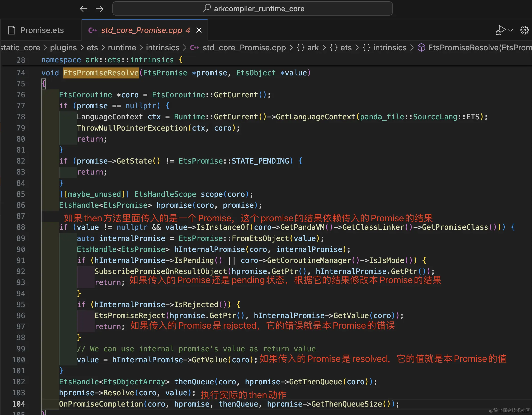Image resolution: width=532 pixels, height=415 pixels.
Task: Click the C++ file icon on active tab
Action: tap(92, 30)
